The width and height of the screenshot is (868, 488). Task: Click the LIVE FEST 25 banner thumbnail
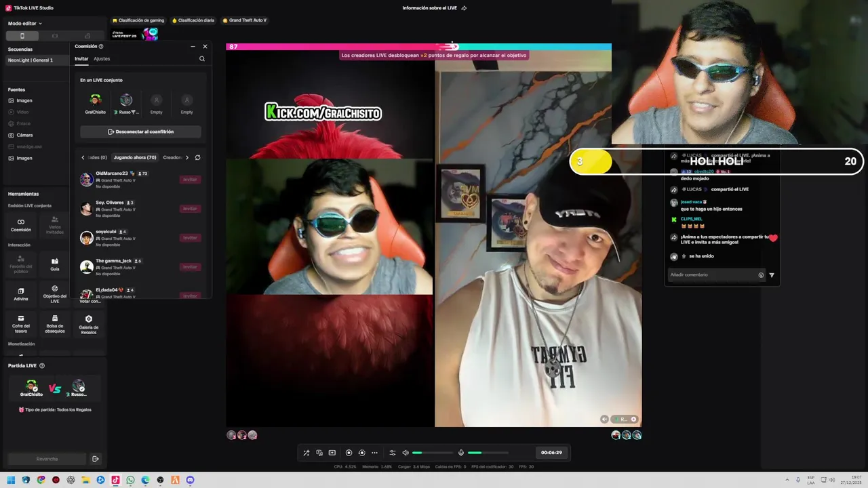(x=135, y=33)
